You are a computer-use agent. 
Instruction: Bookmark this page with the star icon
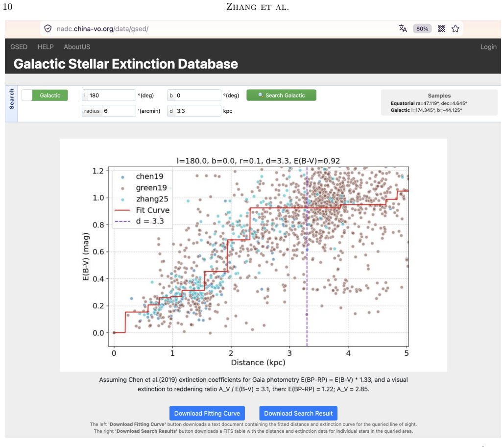point(455,28)
